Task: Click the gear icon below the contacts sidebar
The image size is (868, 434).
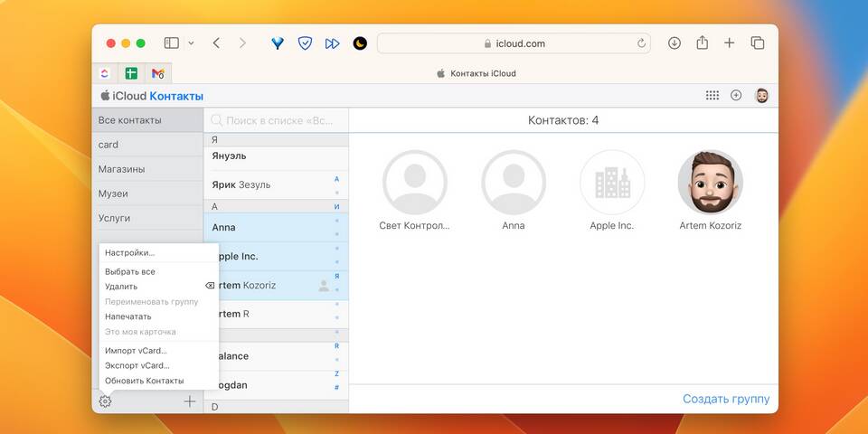Action: point(105,401)
